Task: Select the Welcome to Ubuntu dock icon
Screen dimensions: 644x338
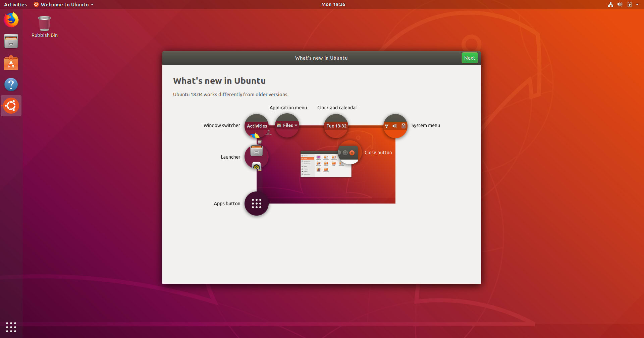Action: click(x=11, y=106)
